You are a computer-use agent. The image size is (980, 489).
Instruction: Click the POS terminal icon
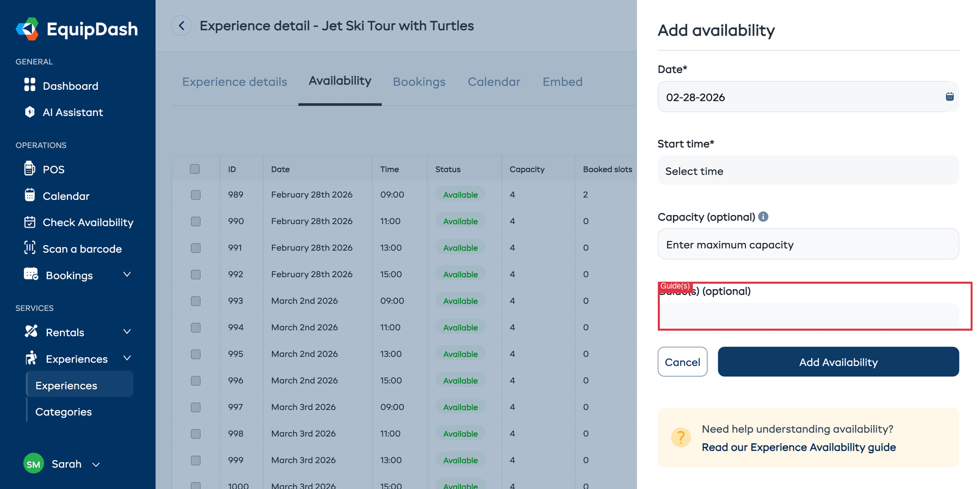(x=30, y=168)
